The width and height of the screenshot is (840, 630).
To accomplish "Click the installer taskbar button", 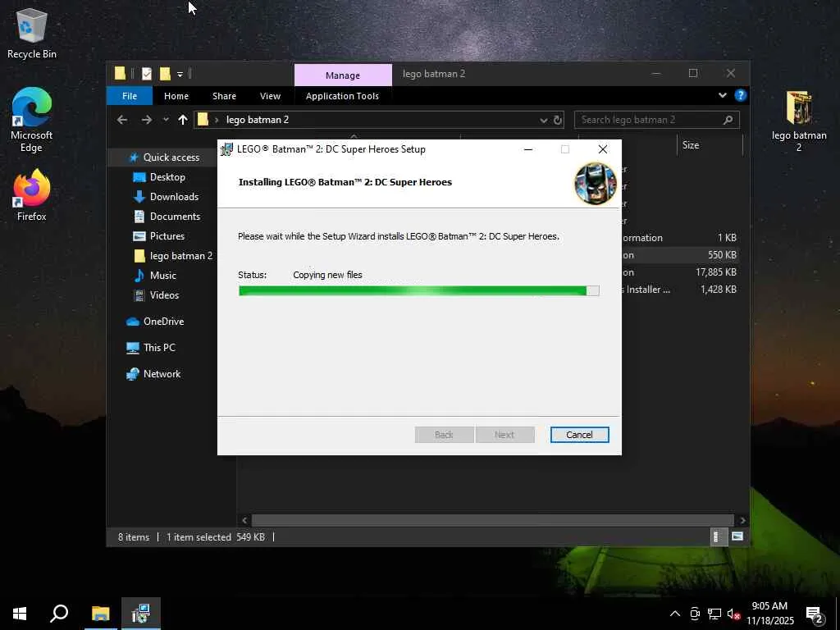I will [141, 614].
